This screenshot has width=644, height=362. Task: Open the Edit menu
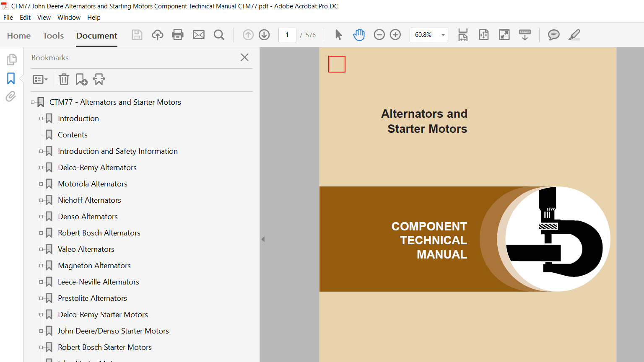(x=25, y=18)
